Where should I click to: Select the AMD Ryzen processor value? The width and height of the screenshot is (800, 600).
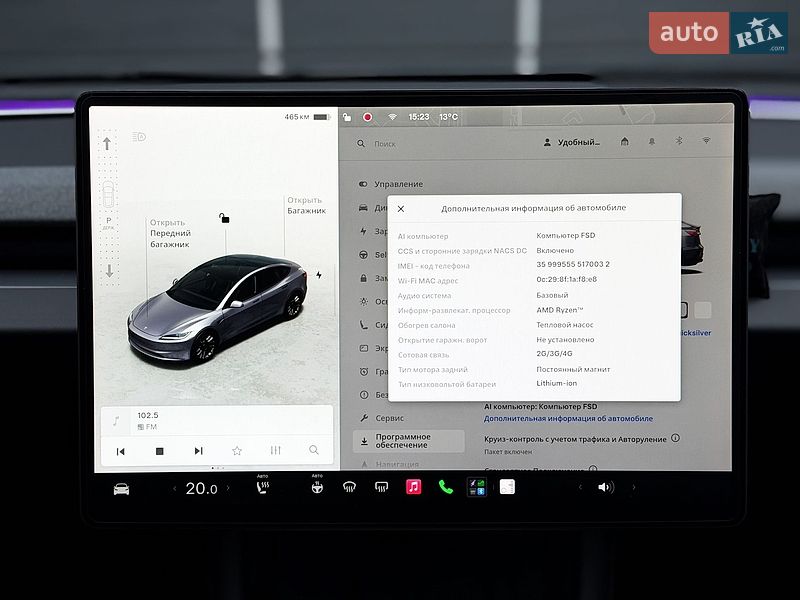pos(560,310)
